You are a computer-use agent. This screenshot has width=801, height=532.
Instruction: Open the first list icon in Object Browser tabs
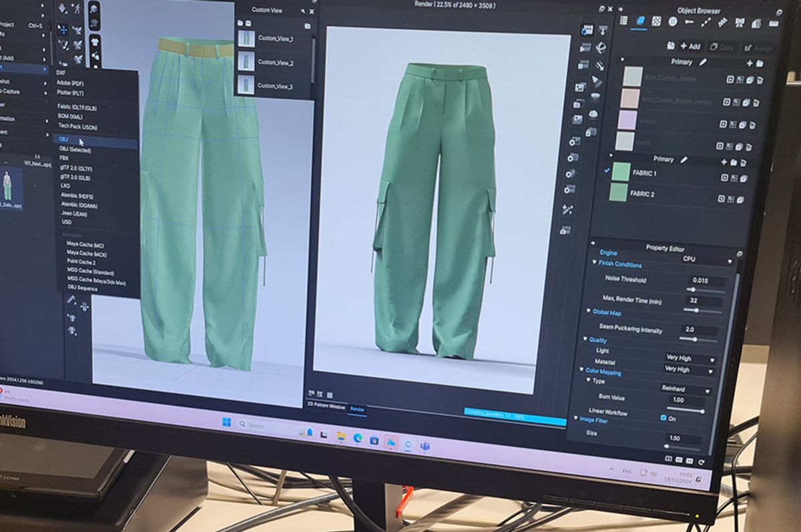623,21
